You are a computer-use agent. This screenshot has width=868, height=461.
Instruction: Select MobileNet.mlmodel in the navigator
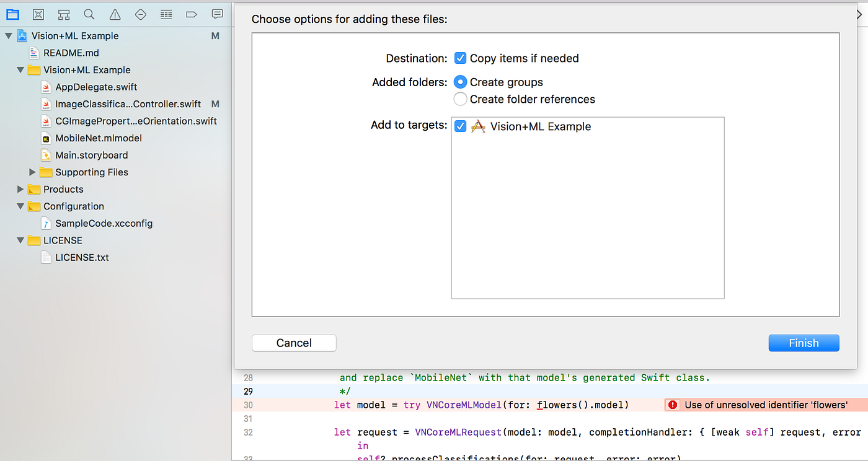point(99,138)
